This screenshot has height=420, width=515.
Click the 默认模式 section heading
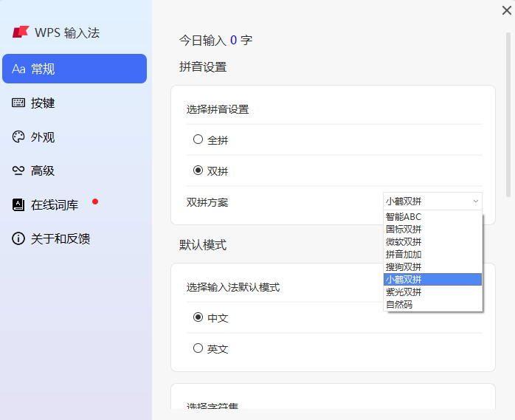tap(203, 245)
